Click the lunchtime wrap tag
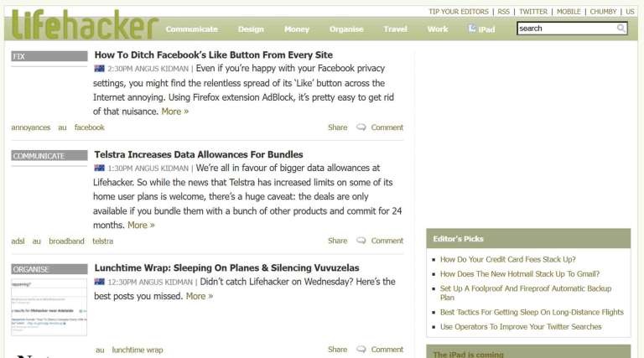The width and height of the screenshot is (644, 358). 138,350
